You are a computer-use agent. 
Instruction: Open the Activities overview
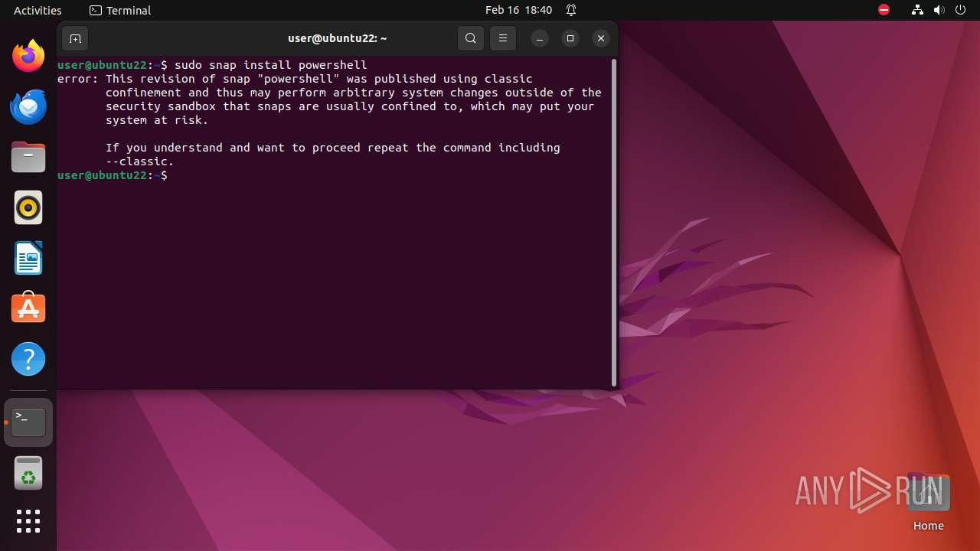click(x=38, y=10)
